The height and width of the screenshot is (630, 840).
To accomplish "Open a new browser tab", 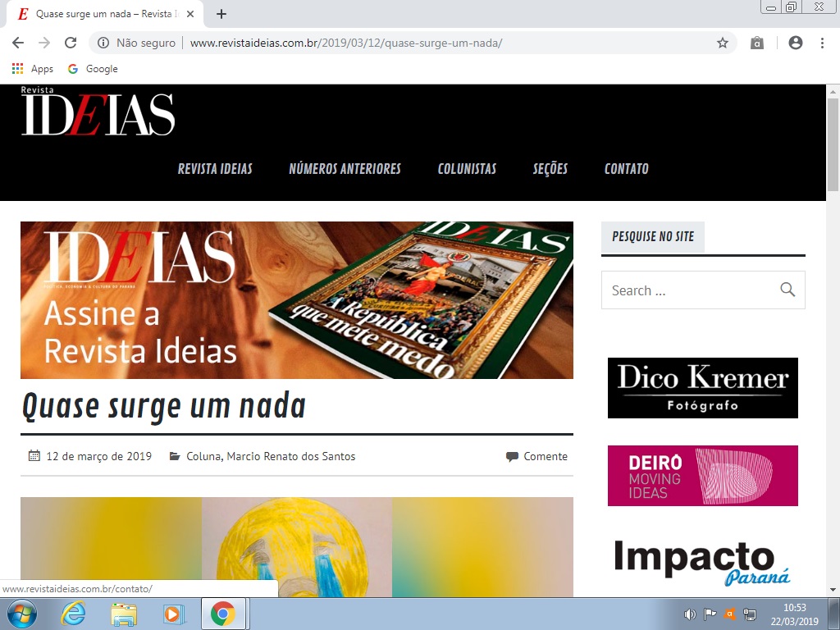I will click(221, 14).
